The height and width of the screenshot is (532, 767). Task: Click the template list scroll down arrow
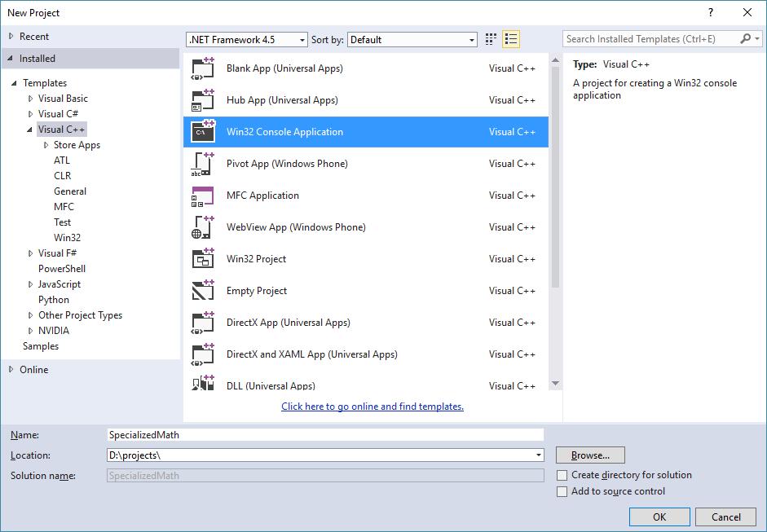point(555,384)
